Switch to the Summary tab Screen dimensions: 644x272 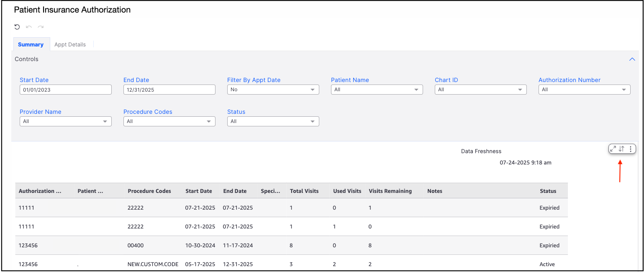point(31,44)
